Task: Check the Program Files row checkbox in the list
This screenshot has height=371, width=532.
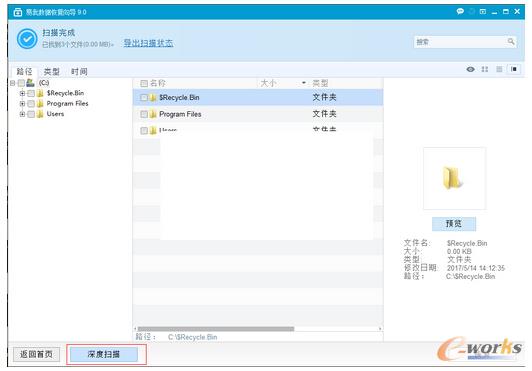Action: 144,114
